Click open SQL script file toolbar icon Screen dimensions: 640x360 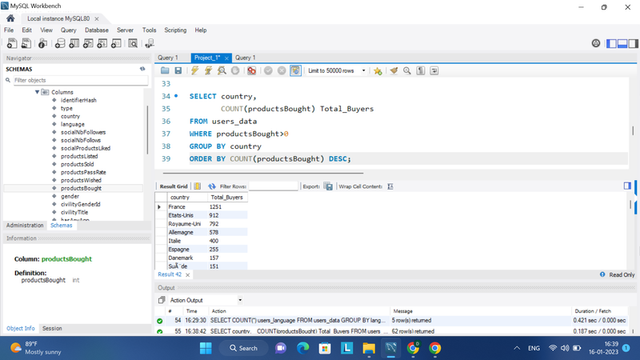tap(26, 43)
